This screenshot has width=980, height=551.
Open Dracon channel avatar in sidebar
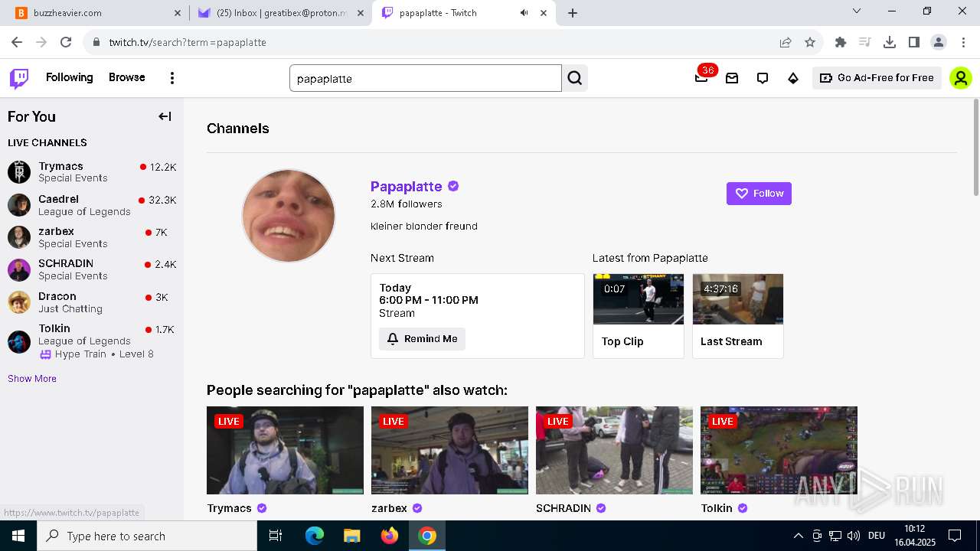[19, 302]
